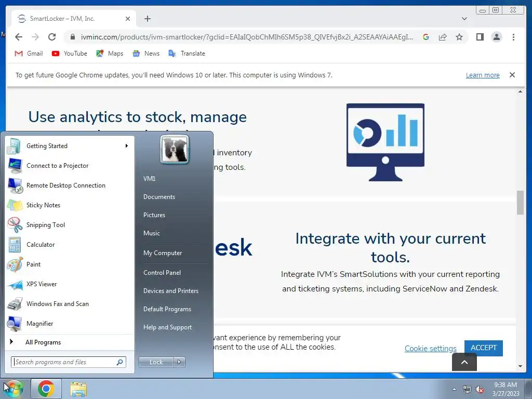Click the Lock button
Image resolution: width=532 pixels, height=399 pixels.
click(156, 362)
